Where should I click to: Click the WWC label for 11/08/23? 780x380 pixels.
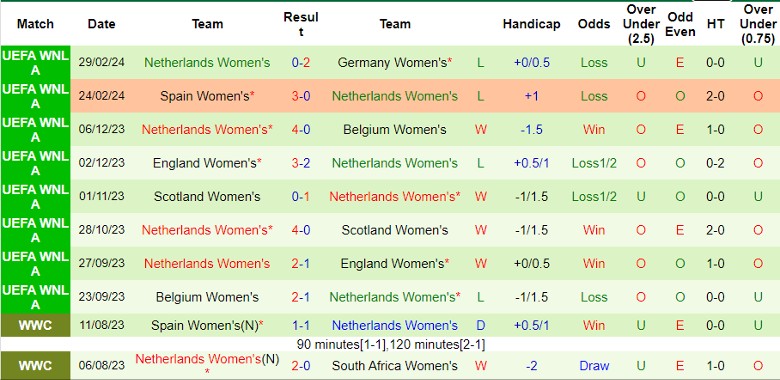click(35, 325)
